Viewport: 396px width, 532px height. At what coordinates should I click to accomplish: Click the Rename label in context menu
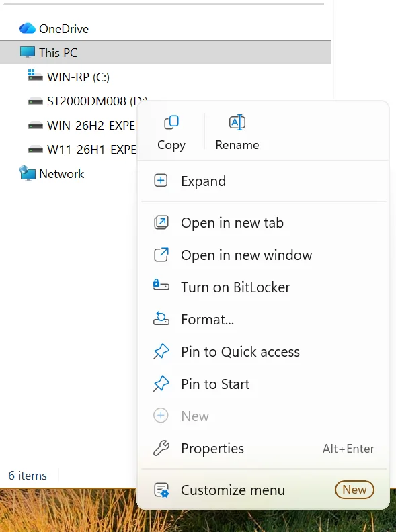point(237,145)
